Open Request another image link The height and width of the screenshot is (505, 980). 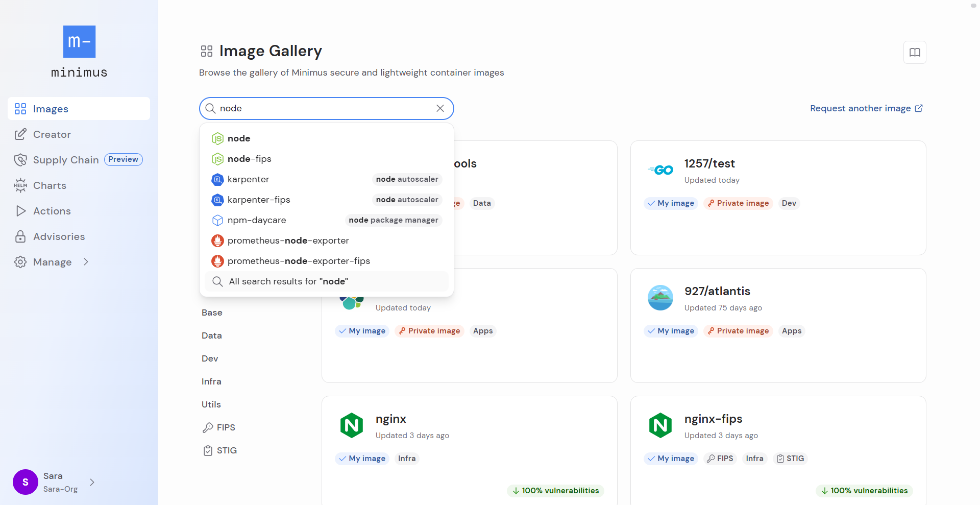866,108
